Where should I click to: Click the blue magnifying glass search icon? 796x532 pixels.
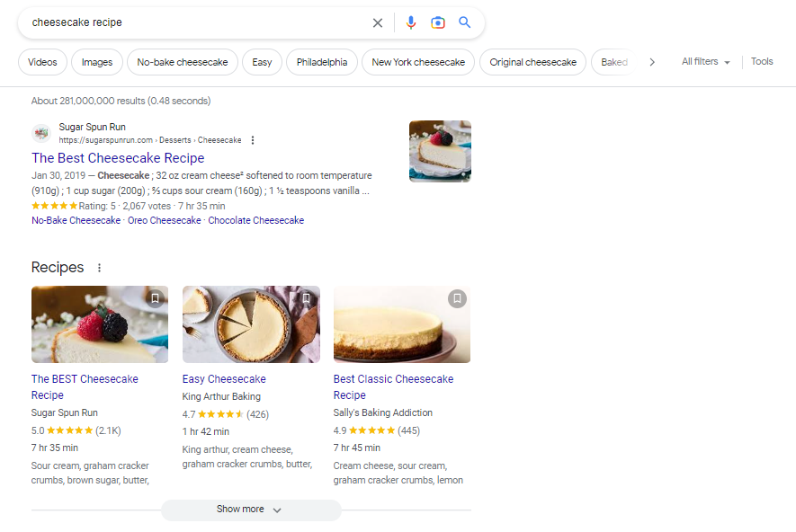point(464,22)
